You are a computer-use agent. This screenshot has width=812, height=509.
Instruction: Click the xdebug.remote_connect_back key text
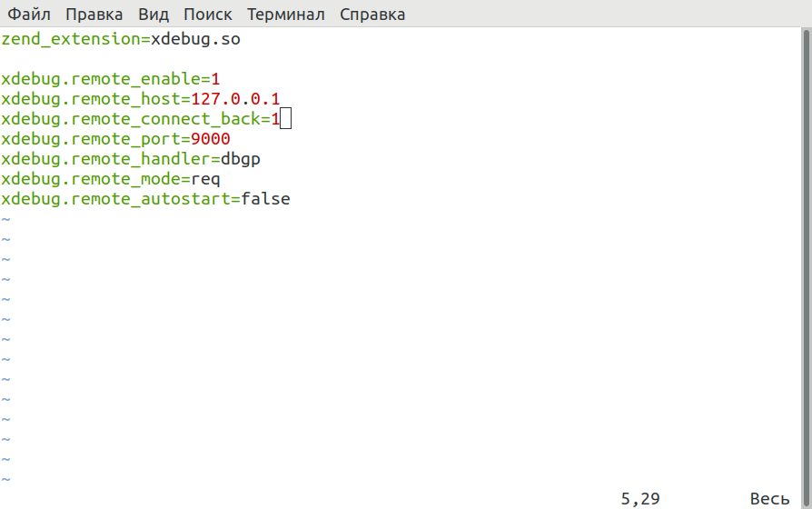click(131, 119)
